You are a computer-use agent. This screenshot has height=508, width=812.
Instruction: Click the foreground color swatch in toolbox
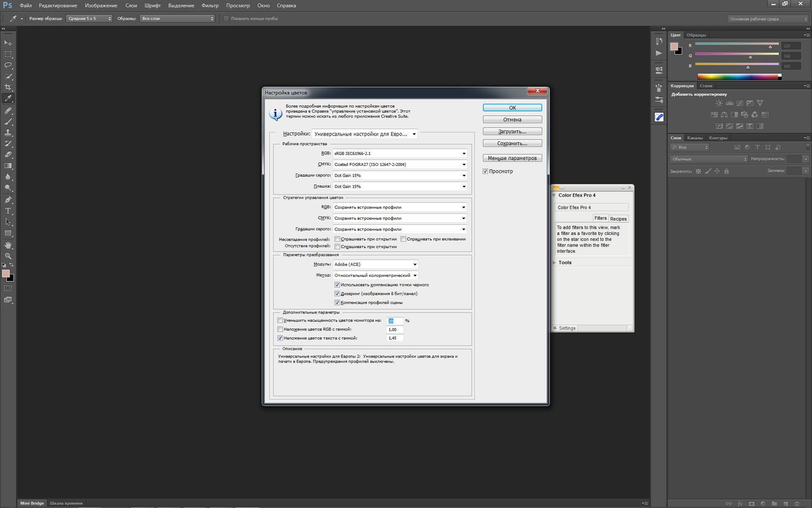6,274
